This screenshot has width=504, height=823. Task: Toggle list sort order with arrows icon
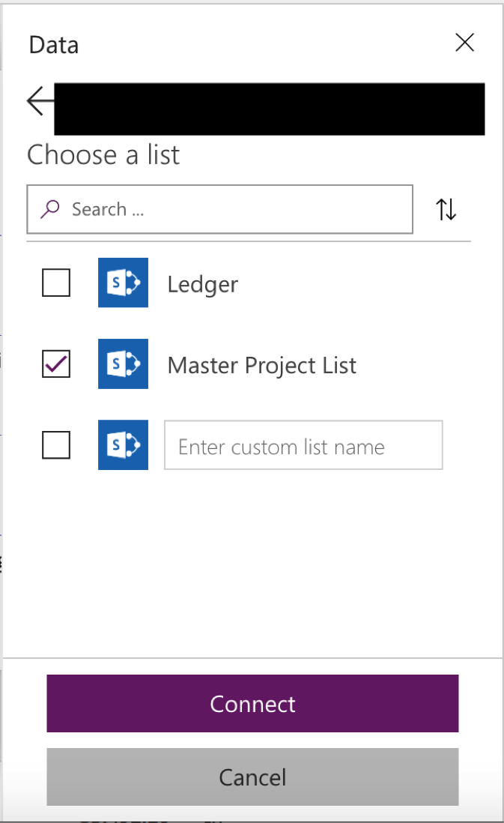click(x=446, y=209)
